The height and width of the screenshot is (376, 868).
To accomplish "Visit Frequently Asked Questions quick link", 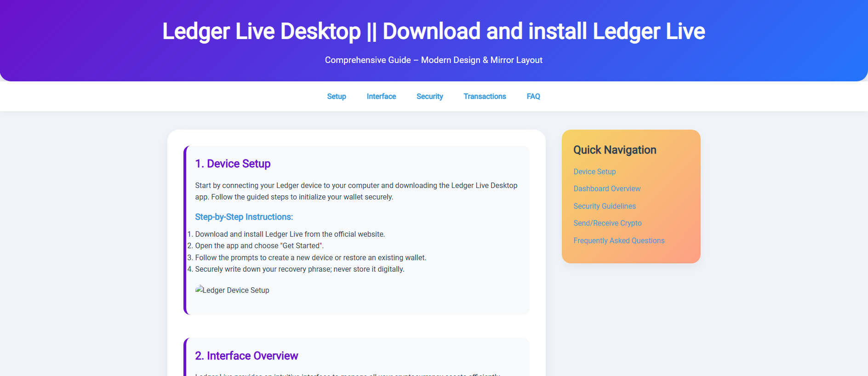I will [619, 240].
